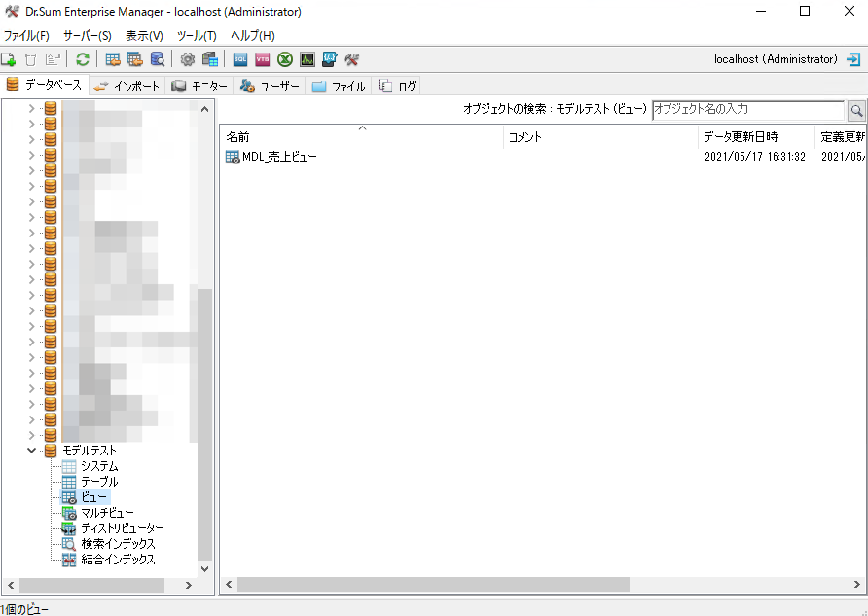
Task: Click the object list scroll left arrow
Action: [229, 584]
